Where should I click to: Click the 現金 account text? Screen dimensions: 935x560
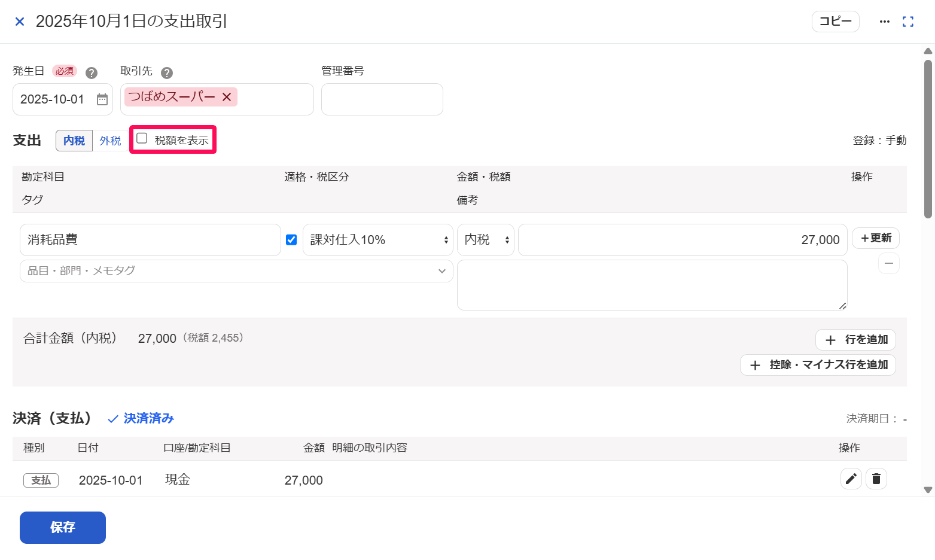pyautogui.click(x=178, y=479)
